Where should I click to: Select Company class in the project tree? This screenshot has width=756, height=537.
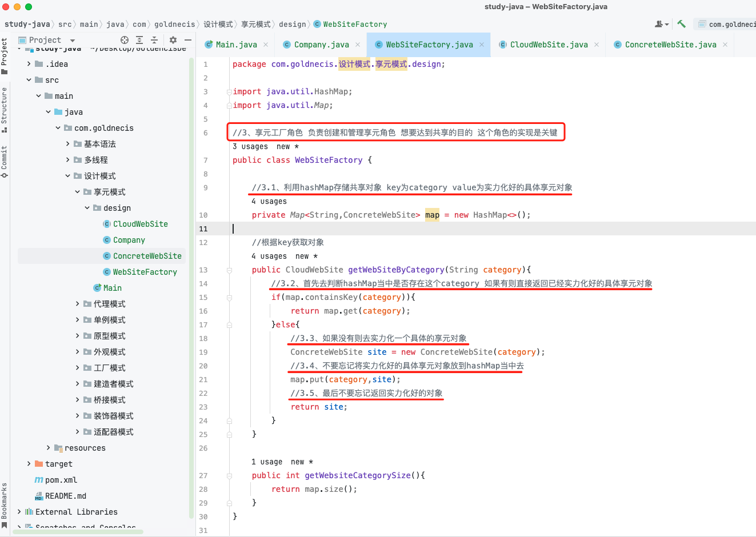pos(129,240)
